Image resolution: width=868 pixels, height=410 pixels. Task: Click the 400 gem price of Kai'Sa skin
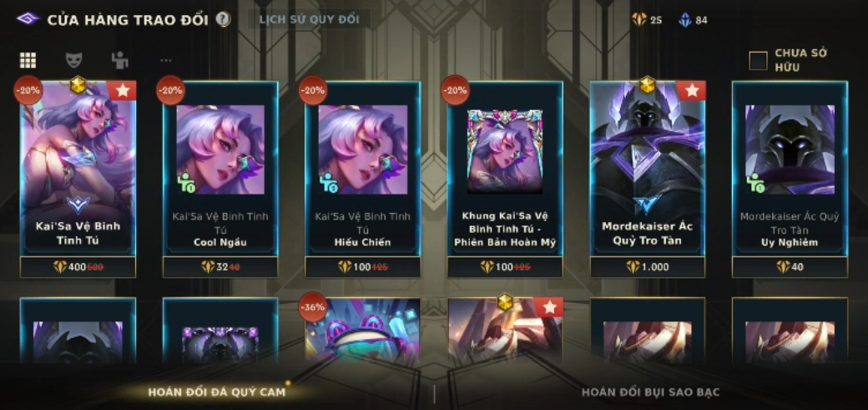78,267
